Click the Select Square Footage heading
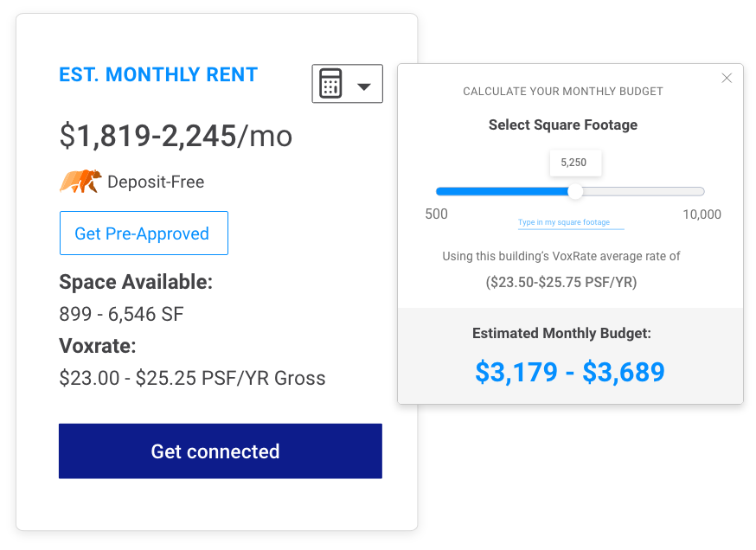 (x=562, y=125)
